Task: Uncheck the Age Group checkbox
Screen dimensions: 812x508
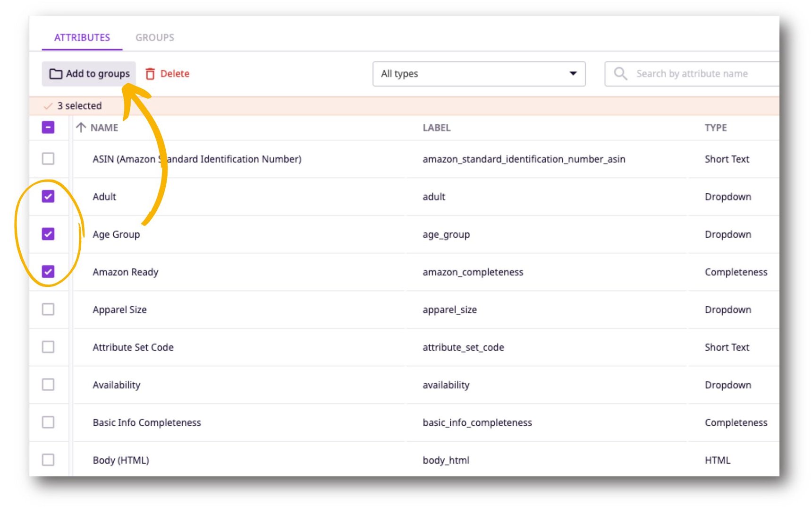Action: click(x=49, y=234)
